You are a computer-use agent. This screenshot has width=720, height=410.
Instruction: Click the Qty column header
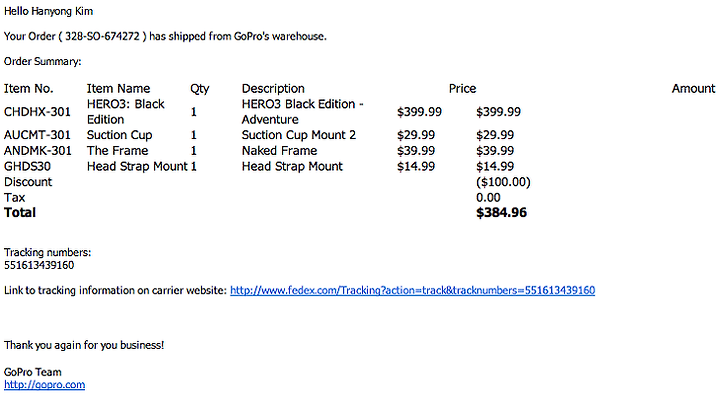[200, 89]
